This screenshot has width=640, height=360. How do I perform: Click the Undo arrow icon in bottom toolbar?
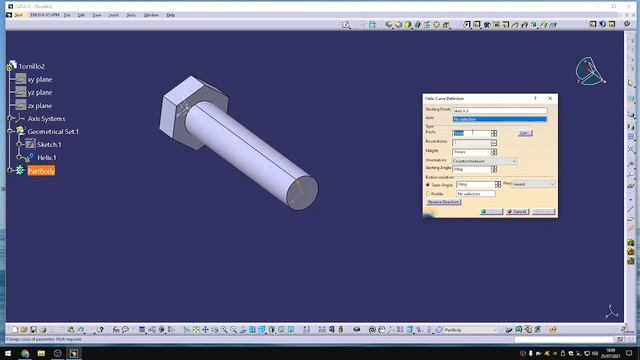(x=81, y=329)
